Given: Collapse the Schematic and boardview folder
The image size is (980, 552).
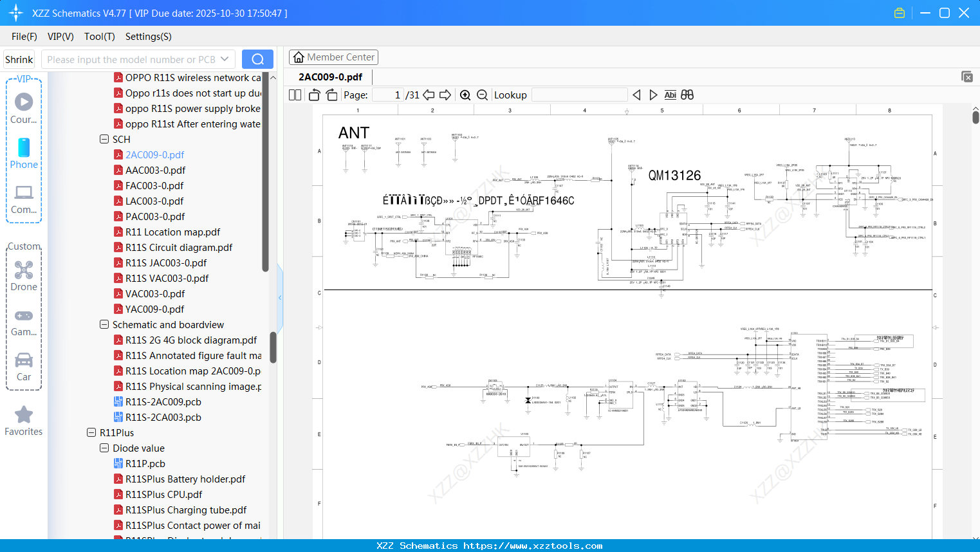Looking at the screenshot, I should click(104, 324).
